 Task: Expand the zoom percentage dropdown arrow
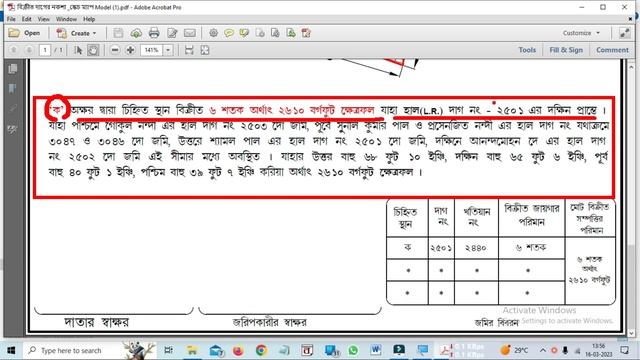click(x=168, y=50)
